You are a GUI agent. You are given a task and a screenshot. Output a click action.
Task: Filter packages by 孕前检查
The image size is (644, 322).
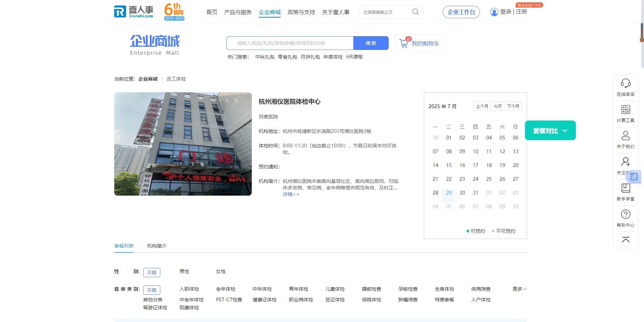[408, 289]
